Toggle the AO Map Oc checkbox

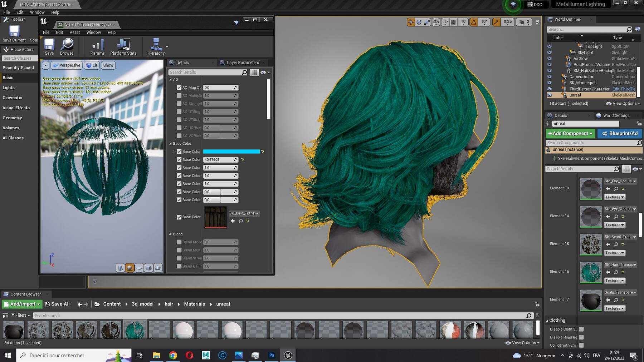pyautogui.click(x=179, y=88)
